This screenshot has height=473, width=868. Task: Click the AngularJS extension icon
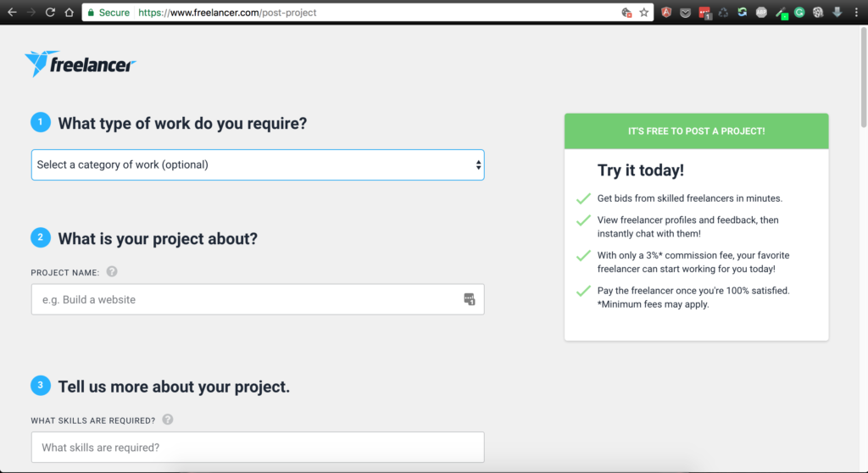(667, 13)
